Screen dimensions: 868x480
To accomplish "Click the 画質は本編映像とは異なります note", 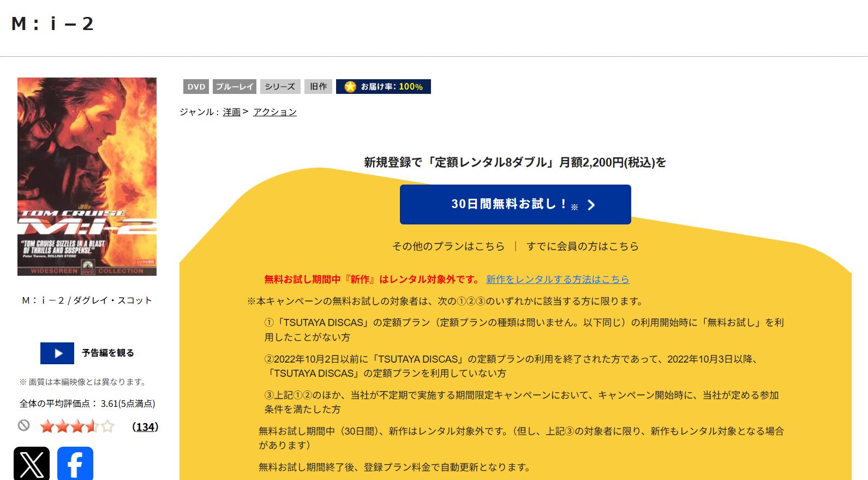I will 82,382.
